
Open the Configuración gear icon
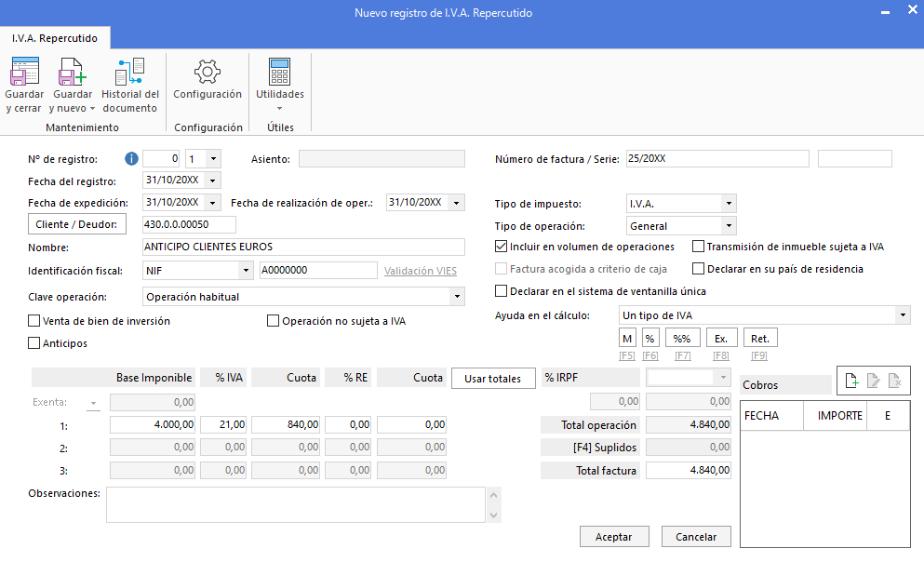(208, 72)
